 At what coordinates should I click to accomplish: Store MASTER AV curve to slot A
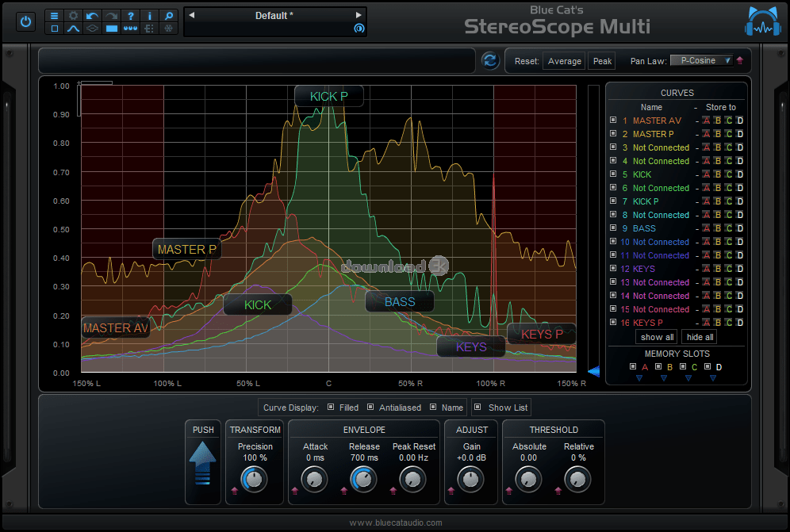point(707,121)
